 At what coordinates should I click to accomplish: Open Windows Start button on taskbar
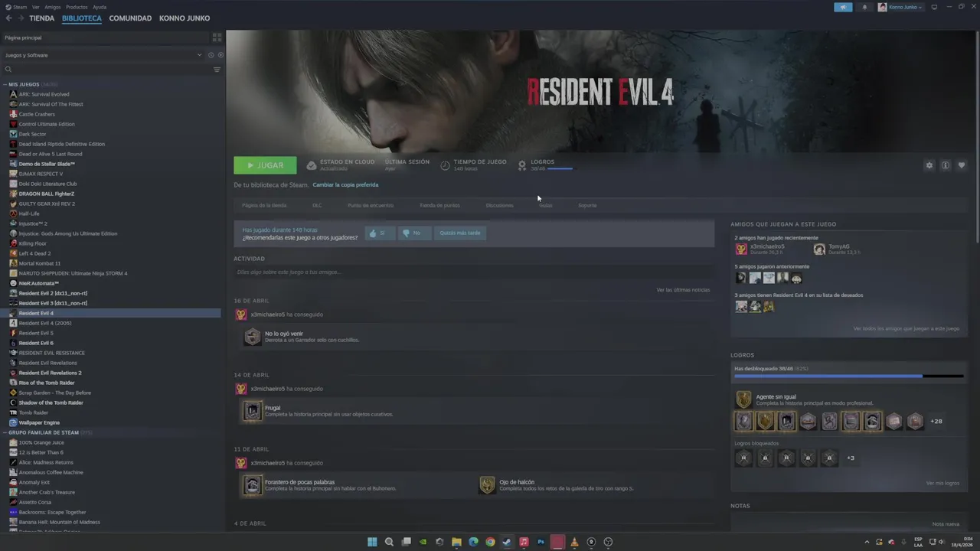coord(372,542)
